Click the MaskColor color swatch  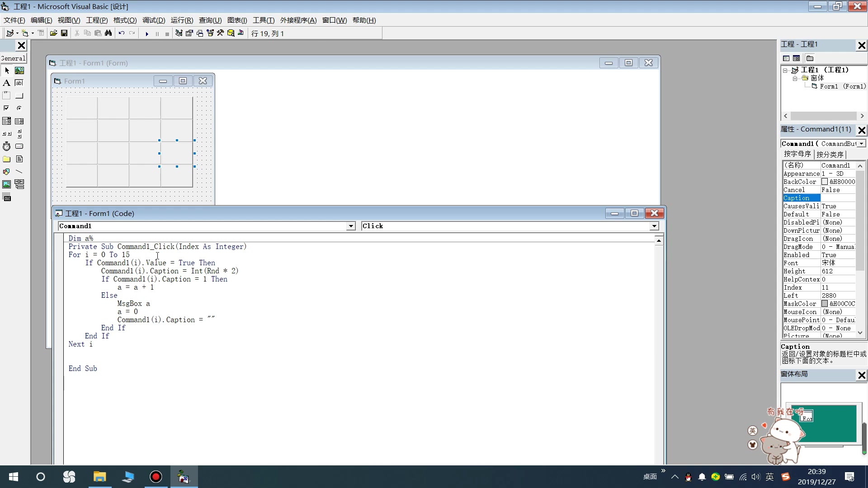coord(825,304)
